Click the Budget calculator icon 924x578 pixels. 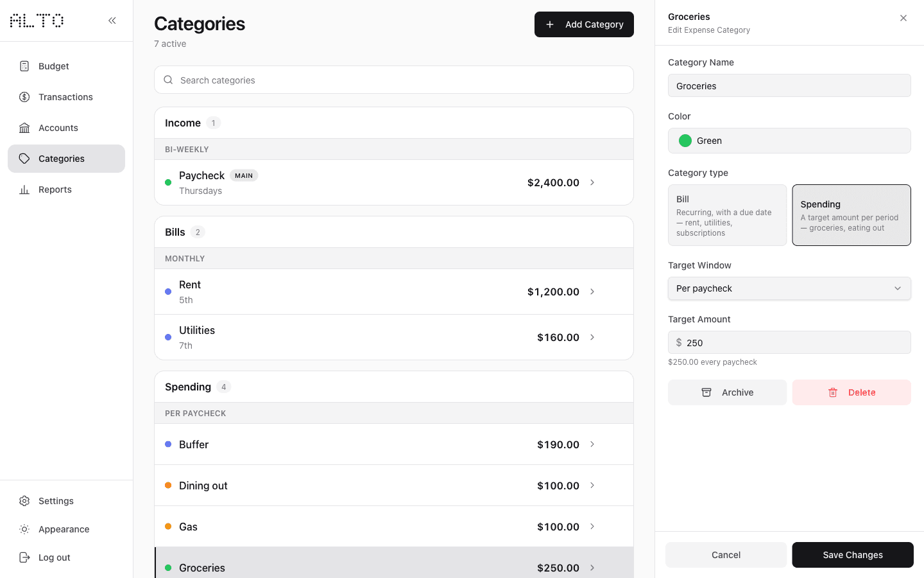24,66
